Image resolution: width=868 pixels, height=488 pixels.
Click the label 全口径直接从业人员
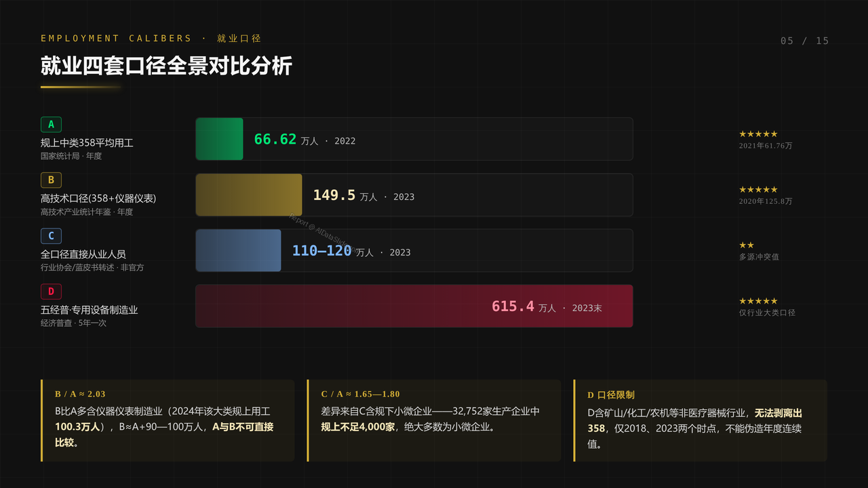[83, 254]
